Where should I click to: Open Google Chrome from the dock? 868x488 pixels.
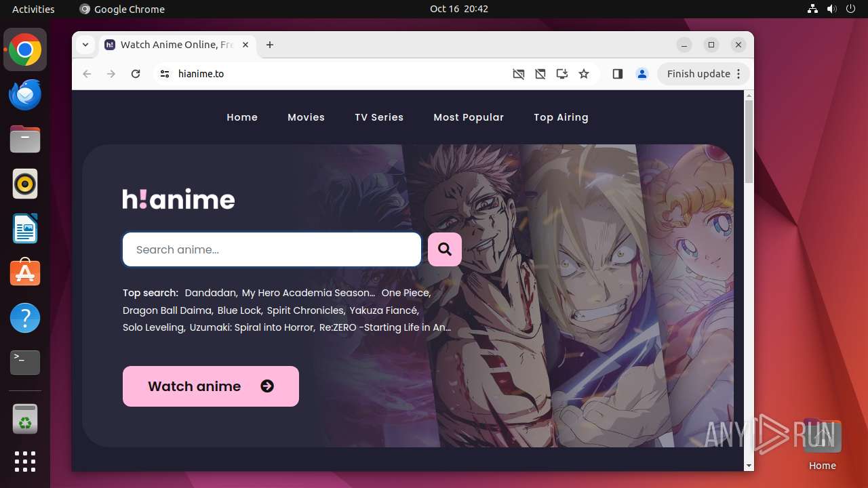tap(25, 50)
